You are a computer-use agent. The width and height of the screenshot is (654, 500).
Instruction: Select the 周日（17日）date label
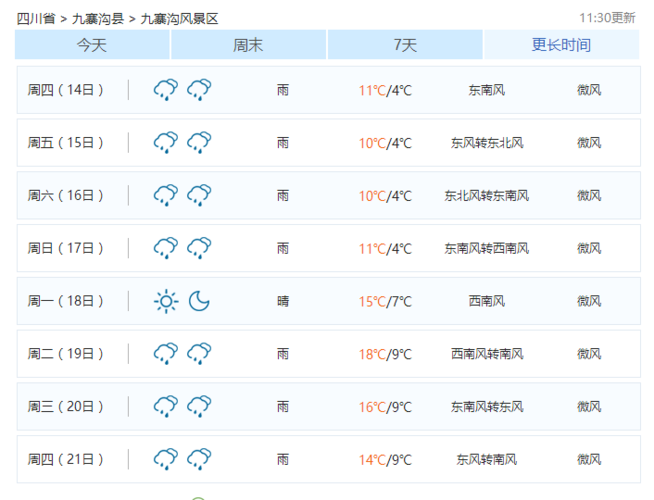click(65, 248)
